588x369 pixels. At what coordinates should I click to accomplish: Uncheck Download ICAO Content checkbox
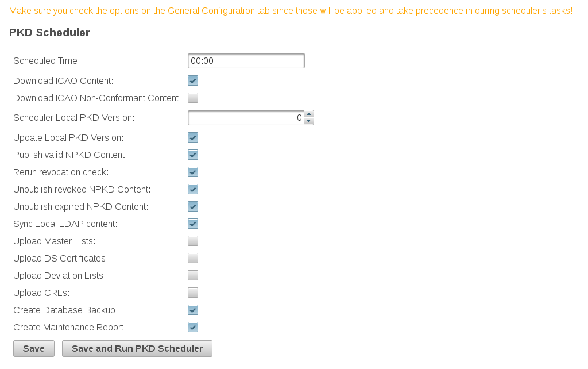click(193, 81)
